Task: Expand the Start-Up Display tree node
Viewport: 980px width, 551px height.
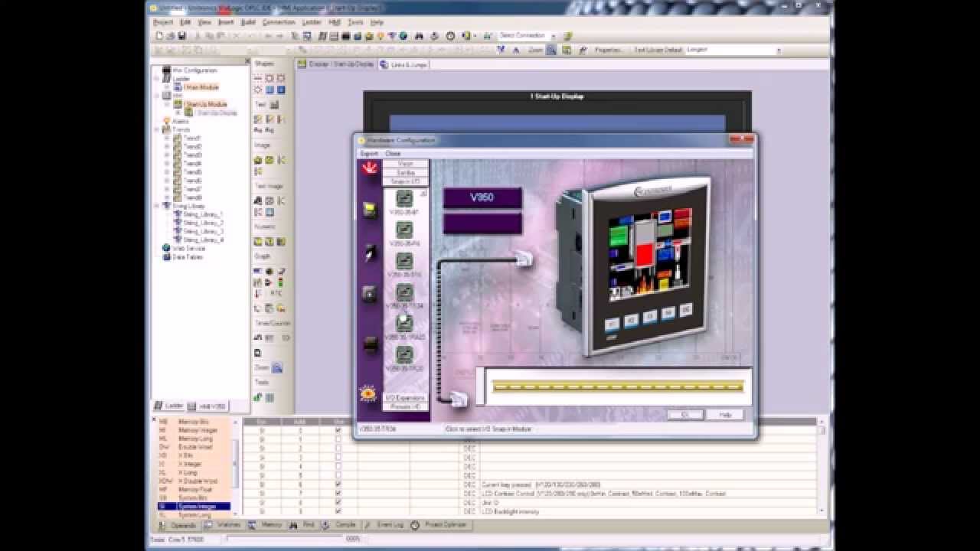Action: 178,112
